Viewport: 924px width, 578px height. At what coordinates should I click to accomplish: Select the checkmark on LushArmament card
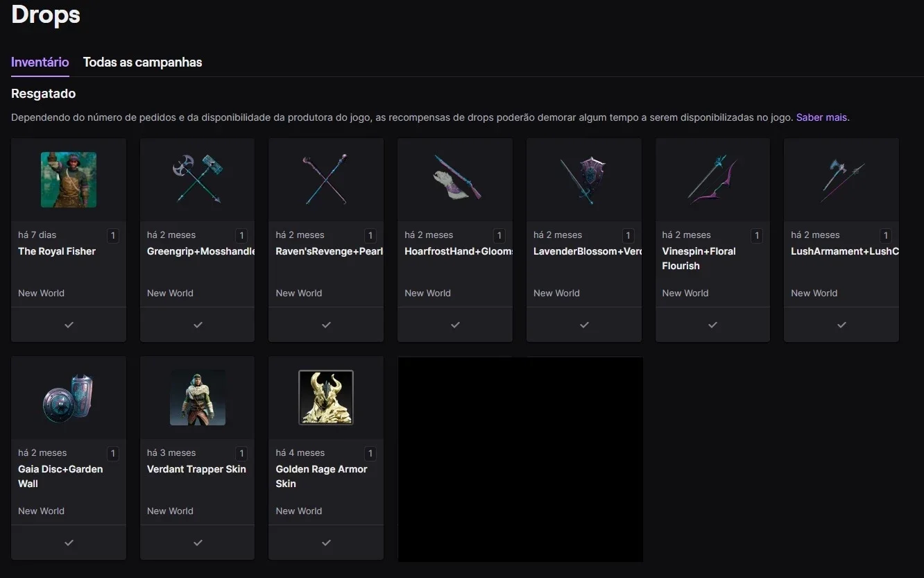pos(841,325)
